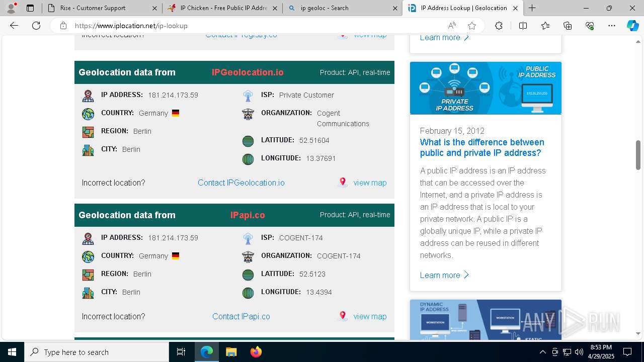The width and height of the screenshot is (644, 362).
Task: Click the browser back arrow
Action: pyautogui.click(x=14, y=26)
